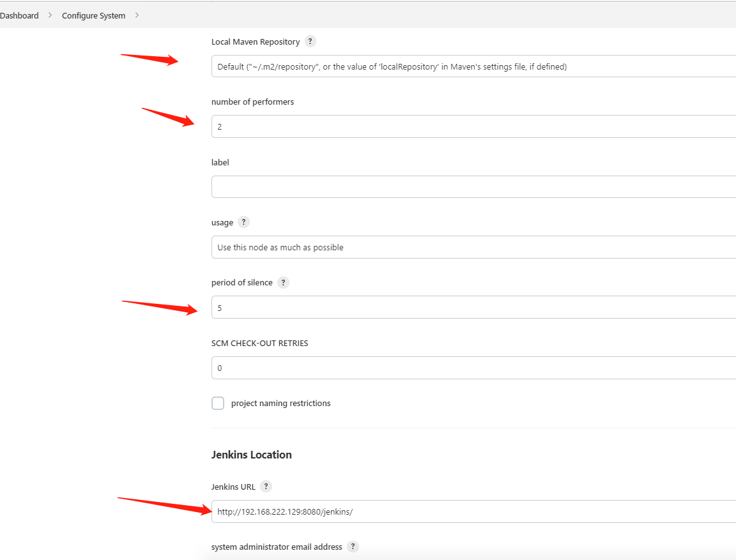Click the 'system administrator email address' label
Viewport: 736px width, 560px height.
[277, 547]
